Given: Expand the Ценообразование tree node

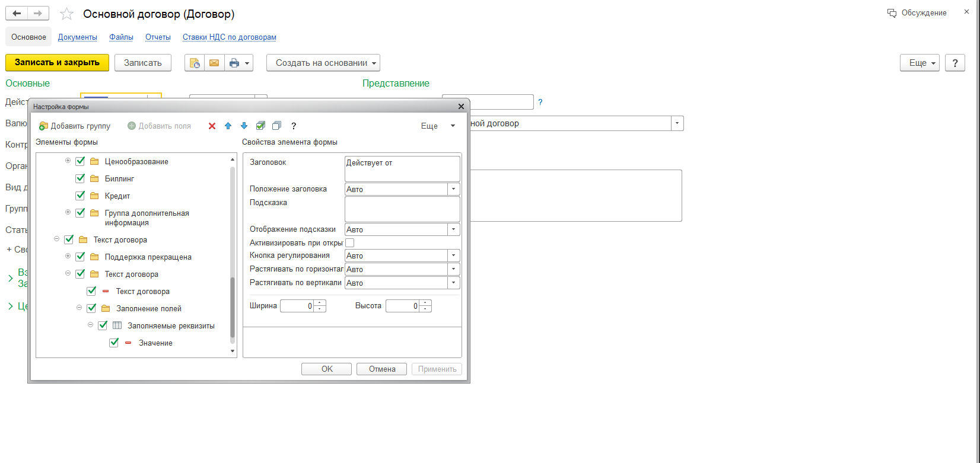Looking at the screenshot, I should coord(68,161).
